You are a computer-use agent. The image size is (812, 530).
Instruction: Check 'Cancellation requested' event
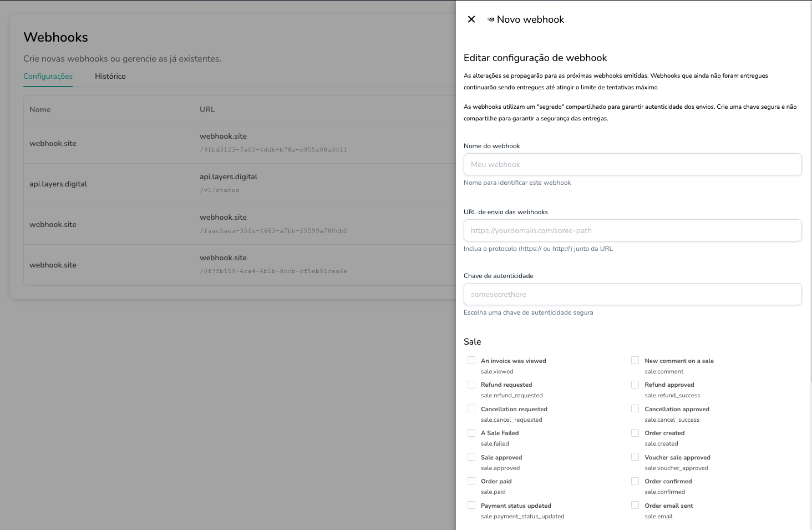471,408
